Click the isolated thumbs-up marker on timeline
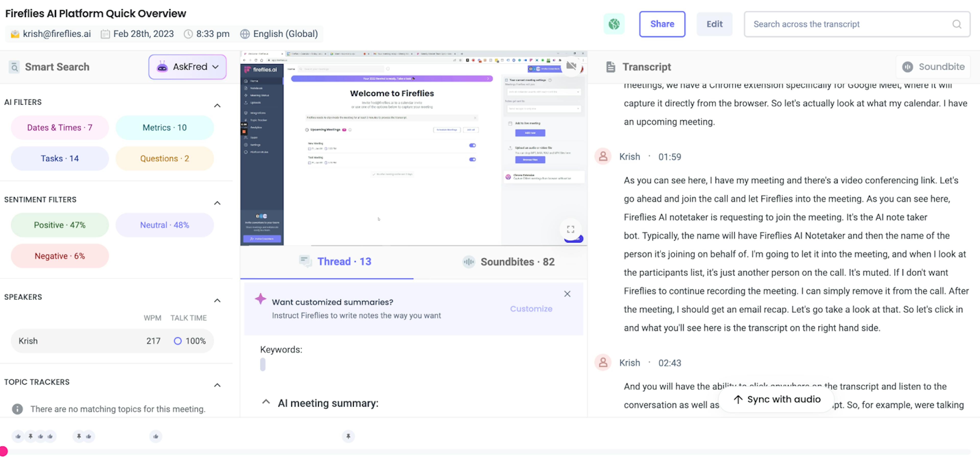 [156, 436]
